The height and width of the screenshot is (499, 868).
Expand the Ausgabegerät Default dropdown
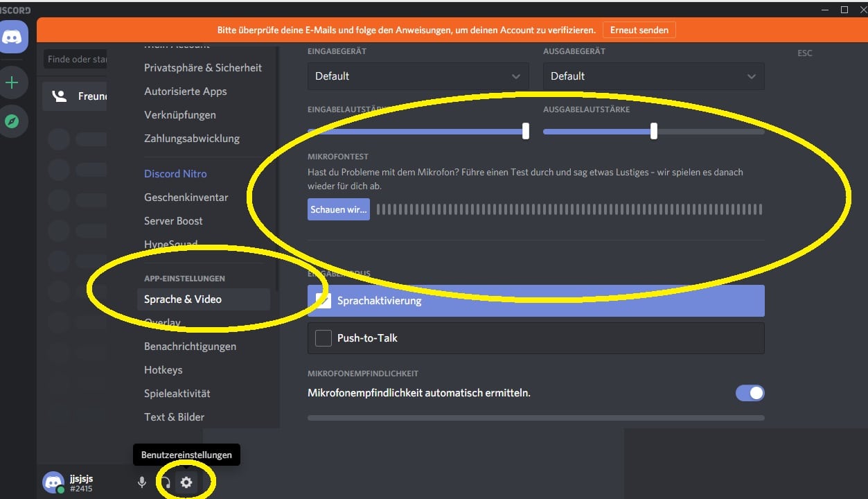tap(653, 76)
